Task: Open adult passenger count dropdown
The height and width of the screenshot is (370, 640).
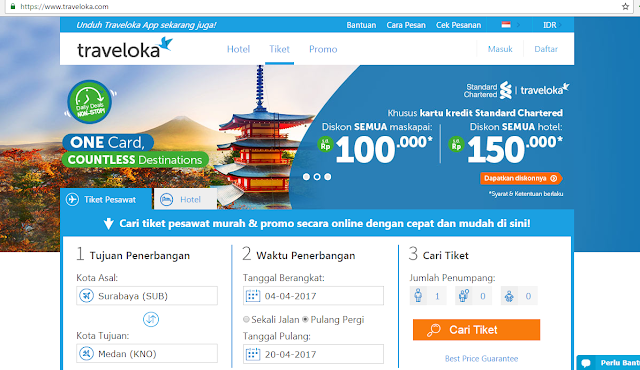Action: 437,296
